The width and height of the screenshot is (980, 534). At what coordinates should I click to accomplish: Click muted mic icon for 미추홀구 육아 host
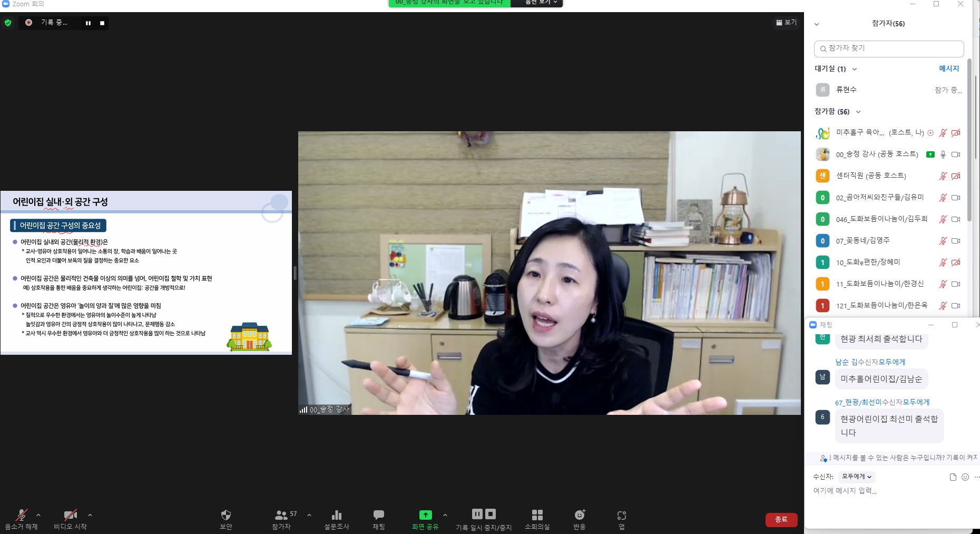[943, 133]
